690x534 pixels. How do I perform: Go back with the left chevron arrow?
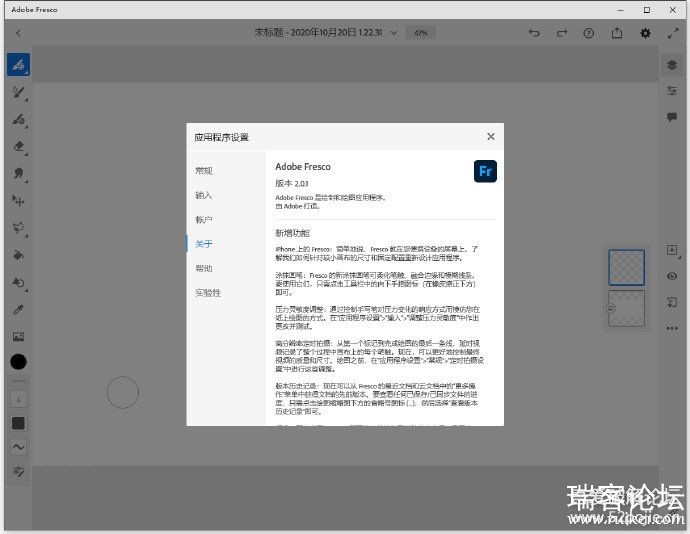coord(18,33)
